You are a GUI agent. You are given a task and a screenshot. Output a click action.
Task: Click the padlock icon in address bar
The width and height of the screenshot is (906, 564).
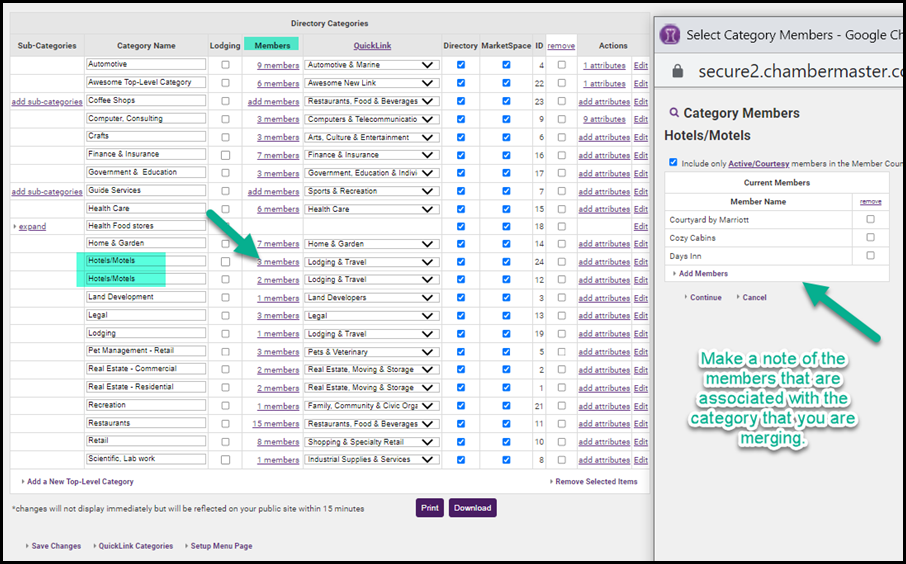coord(677,72)
